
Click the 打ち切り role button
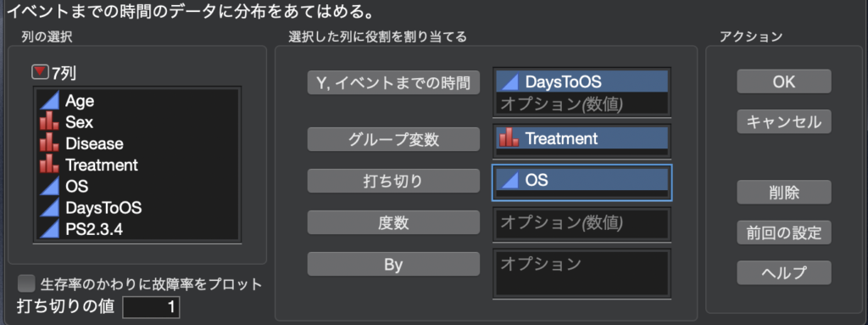click(x=393, y=181)
